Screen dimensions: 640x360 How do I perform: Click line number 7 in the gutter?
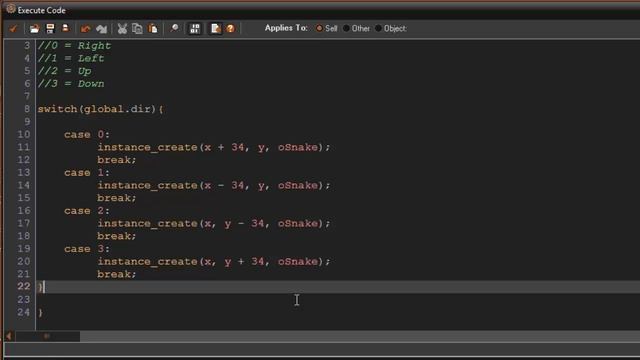tap(27, 96)
